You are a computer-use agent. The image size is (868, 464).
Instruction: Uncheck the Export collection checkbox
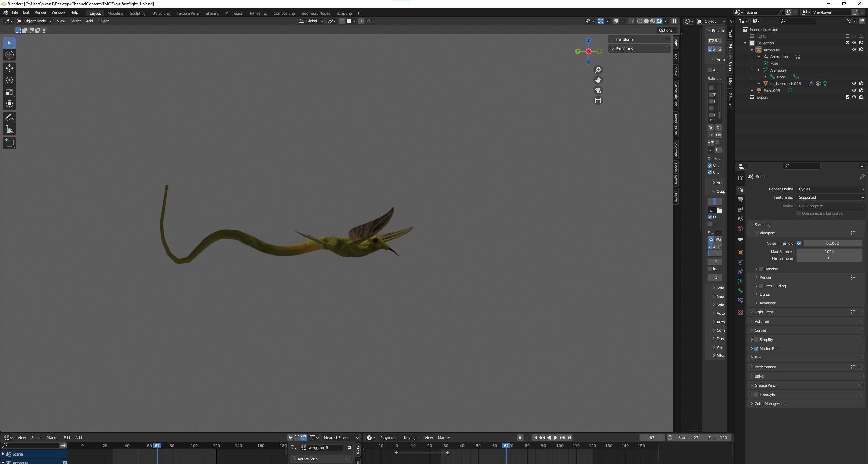[848, 97]
